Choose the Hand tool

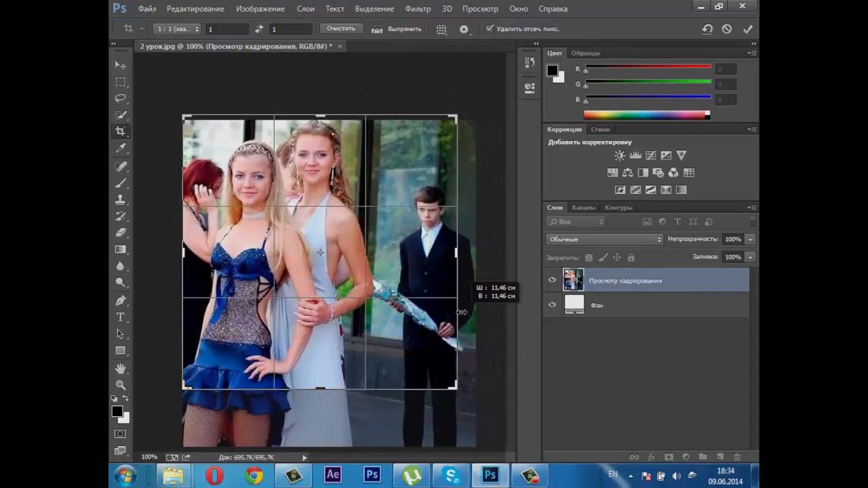tap(121, 368)
